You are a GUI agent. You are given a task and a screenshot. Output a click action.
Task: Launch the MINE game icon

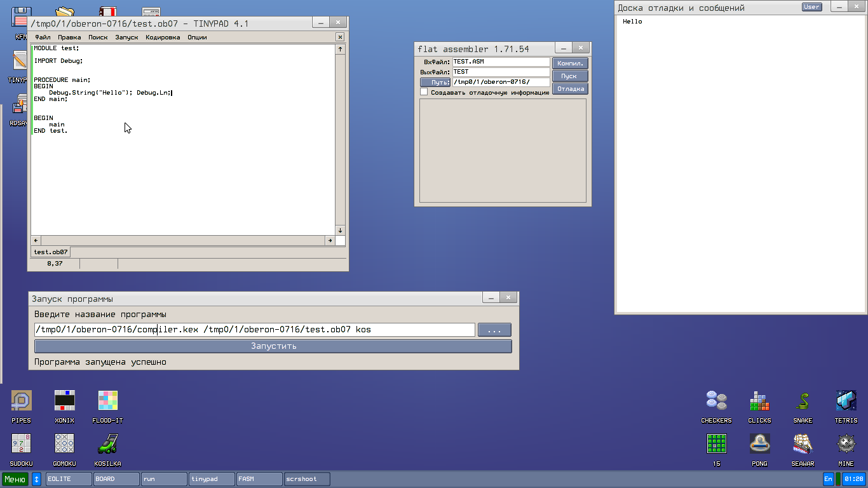pyautogui.click(x=846, y=444)
